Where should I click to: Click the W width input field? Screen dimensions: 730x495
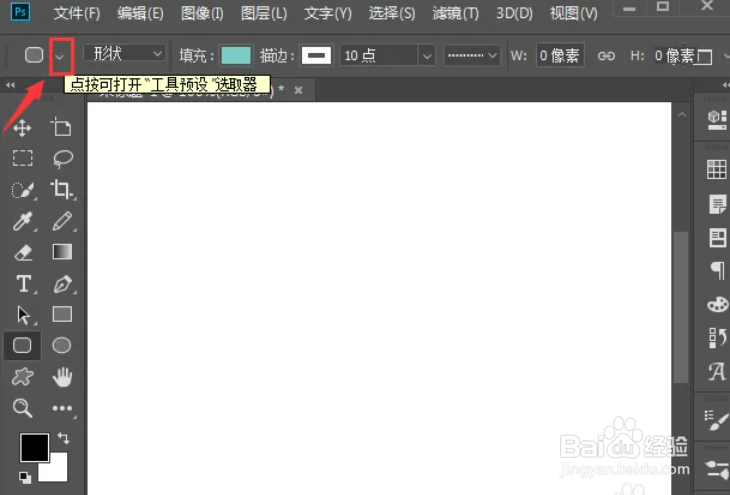tap(560, 56)
